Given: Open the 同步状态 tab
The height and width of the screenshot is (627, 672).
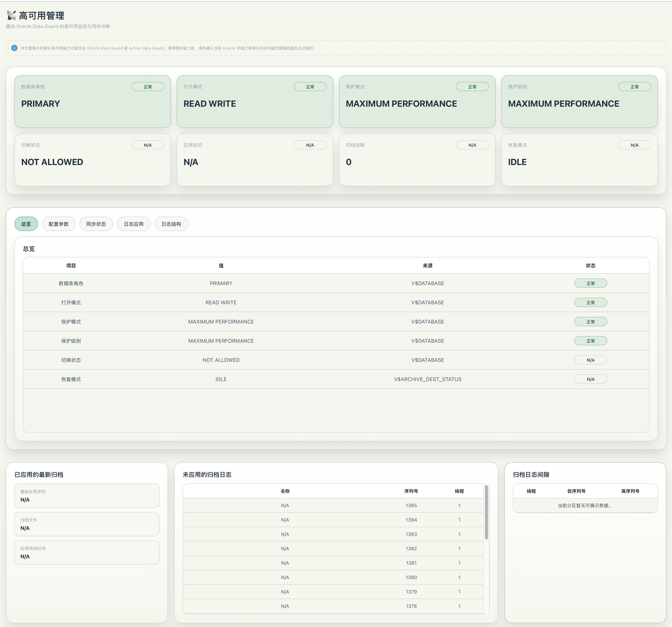Looking at the screenshot, I should [x=96, y=224].
